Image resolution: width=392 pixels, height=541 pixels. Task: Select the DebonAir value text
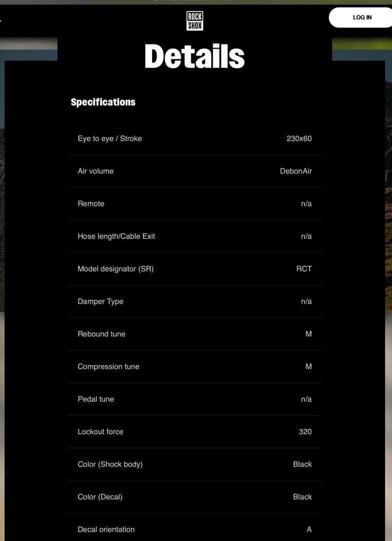click(295, 171)
